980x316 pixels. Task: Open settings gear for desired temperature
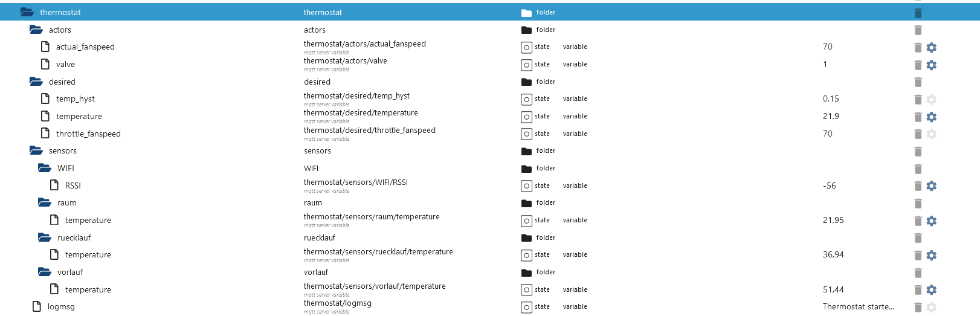pyautogui.click(x=931, y=117)
